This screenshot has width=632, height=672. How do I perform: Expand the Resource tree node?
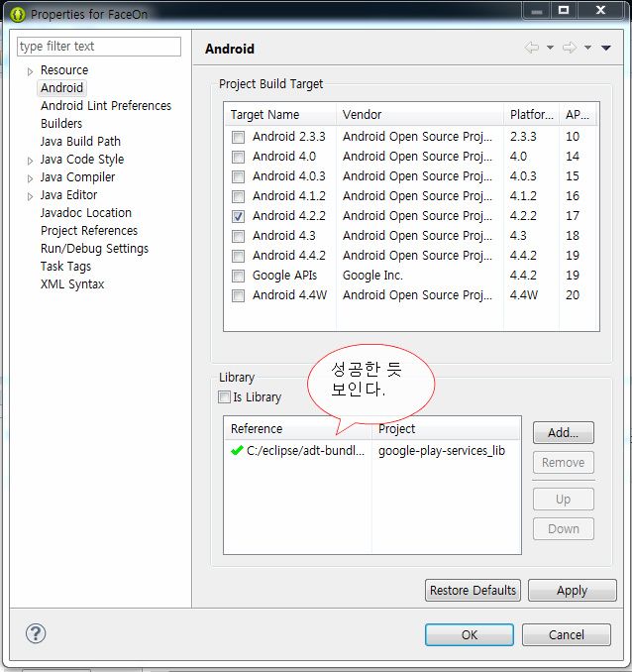[x=30, y=71]
